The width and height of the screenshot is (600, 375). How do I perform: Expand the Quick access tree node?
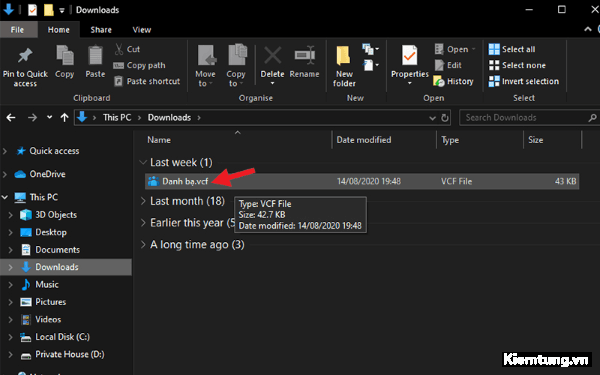tap(5, 151)
